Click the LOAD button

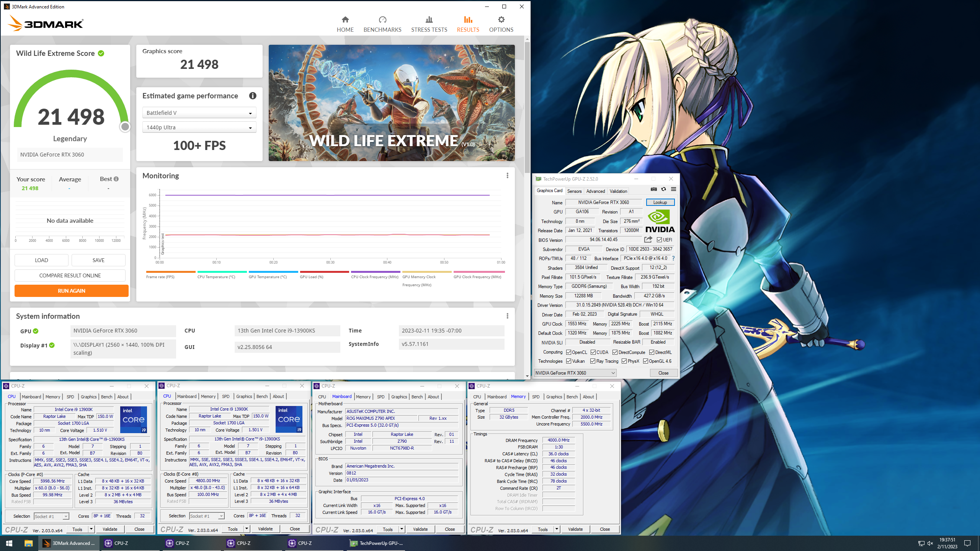tap(41, 260)
